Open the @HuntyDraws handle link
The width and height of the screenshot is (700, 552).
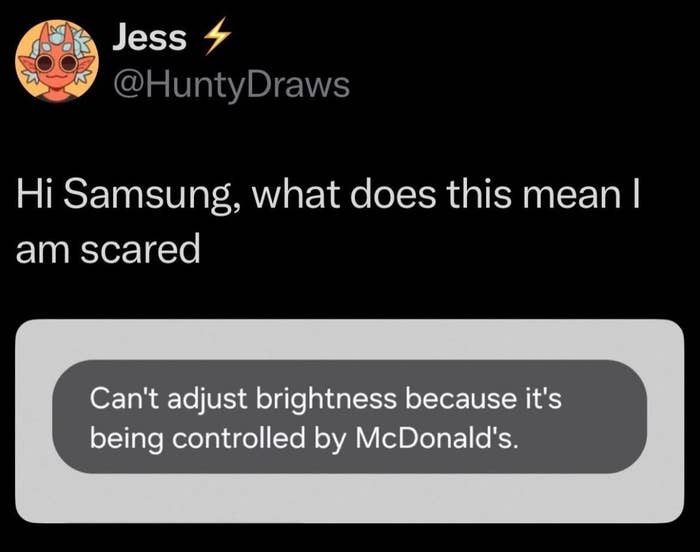pos(231,84)
